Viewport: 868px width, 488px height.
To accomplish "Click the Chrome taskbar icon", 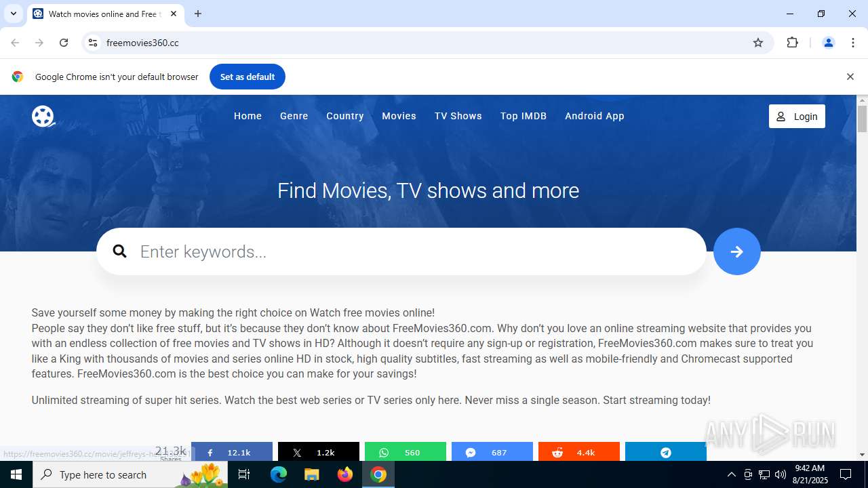I will (x=378, y=474).
